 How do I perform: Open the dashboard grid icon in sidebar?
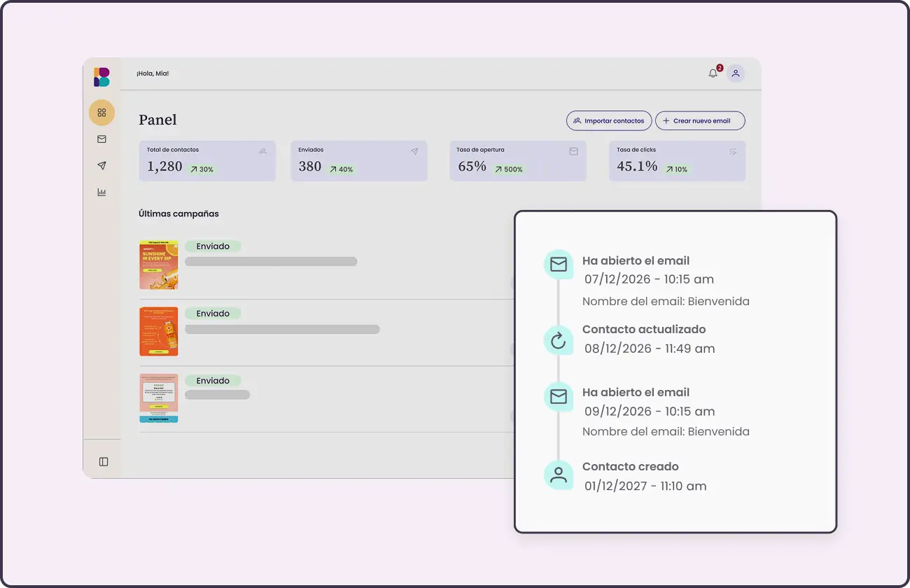[x=101, y=112]
